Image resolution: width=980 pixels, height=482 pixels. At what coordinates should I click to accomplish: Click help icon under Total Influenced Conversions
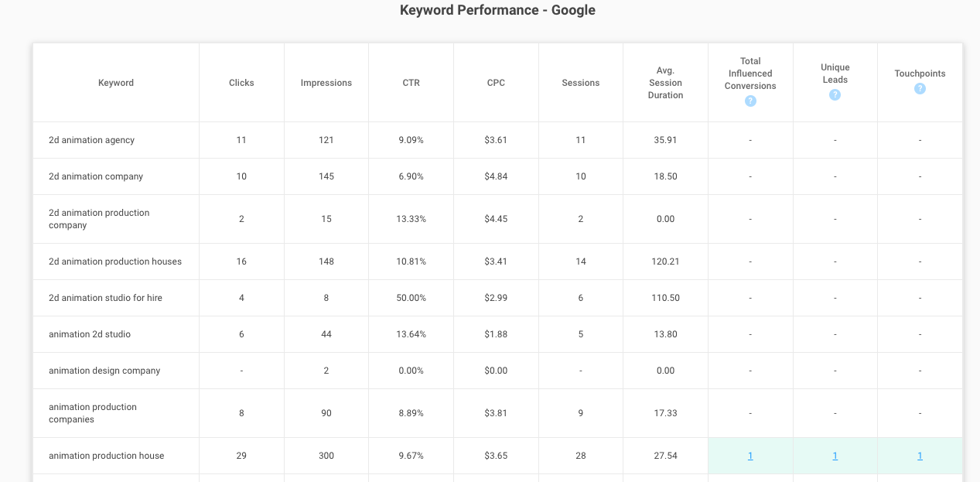click(750, 101)
